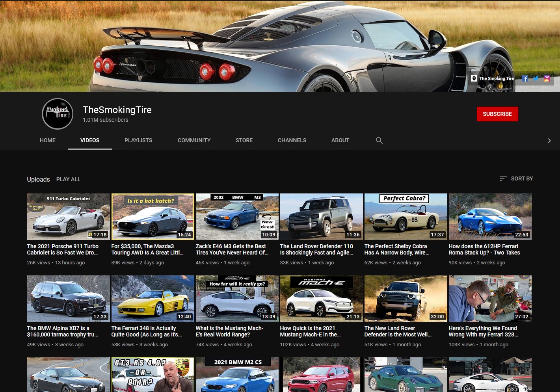
Task: Open the Land Rover Defender 110 thumbnail
Action: 321,217
